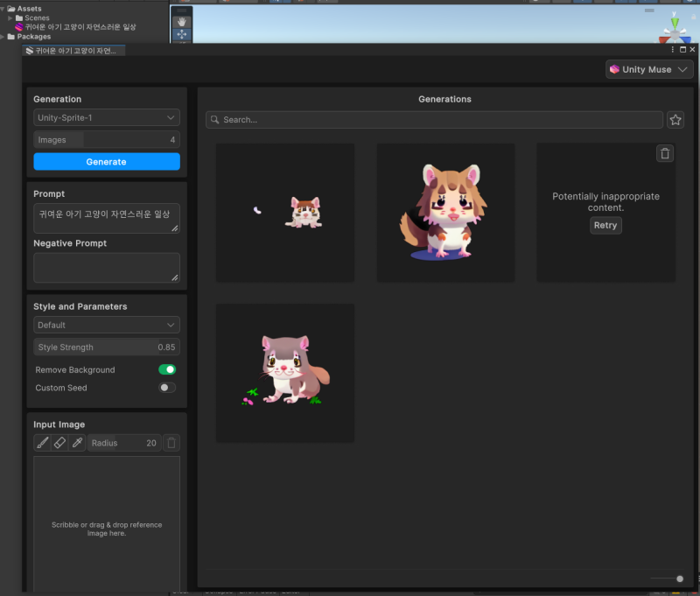Screen dimensions: 700x596
Task: Show favorited generations via the star icon
Action: 675,119
